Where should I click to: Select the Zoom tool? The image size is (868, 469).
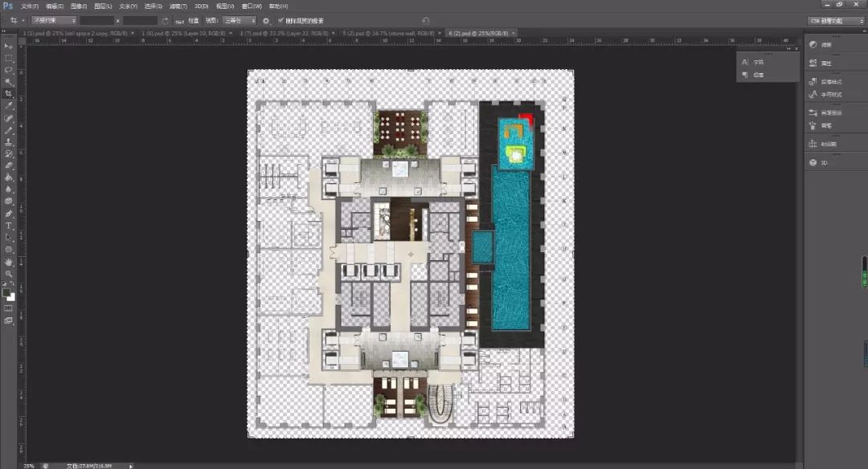click(9, 274)
